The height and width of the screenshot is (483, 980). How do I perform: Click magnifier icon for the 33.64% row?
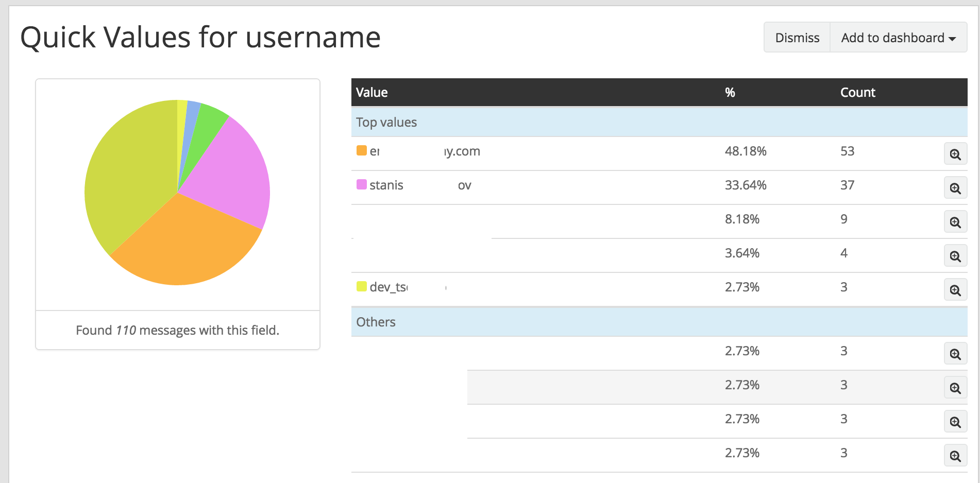click(x=955, y=188)
